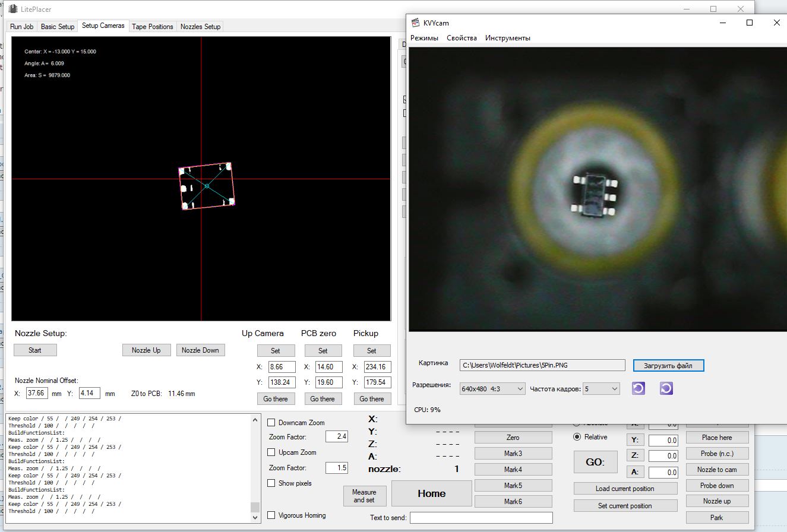Select the Setup Cameras tab
The width and height of the screenshot is (787, 532).
click(103, 26)
